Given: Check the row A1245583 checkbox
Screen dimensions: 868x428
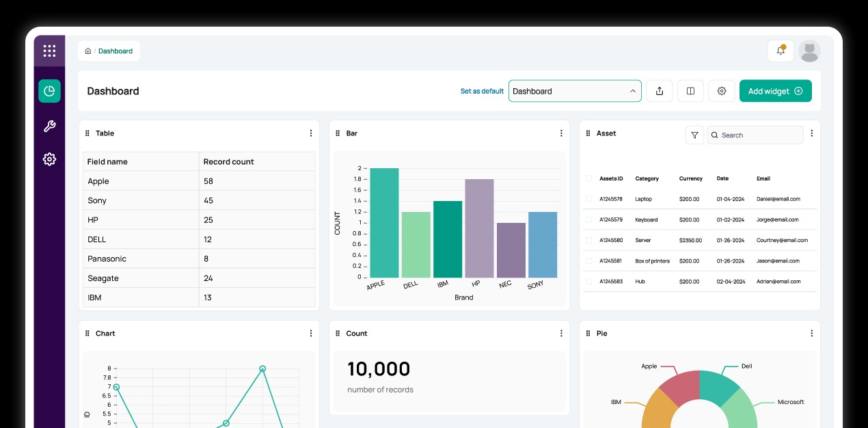Looking at the screenshot, I should [x=589, y=281].
